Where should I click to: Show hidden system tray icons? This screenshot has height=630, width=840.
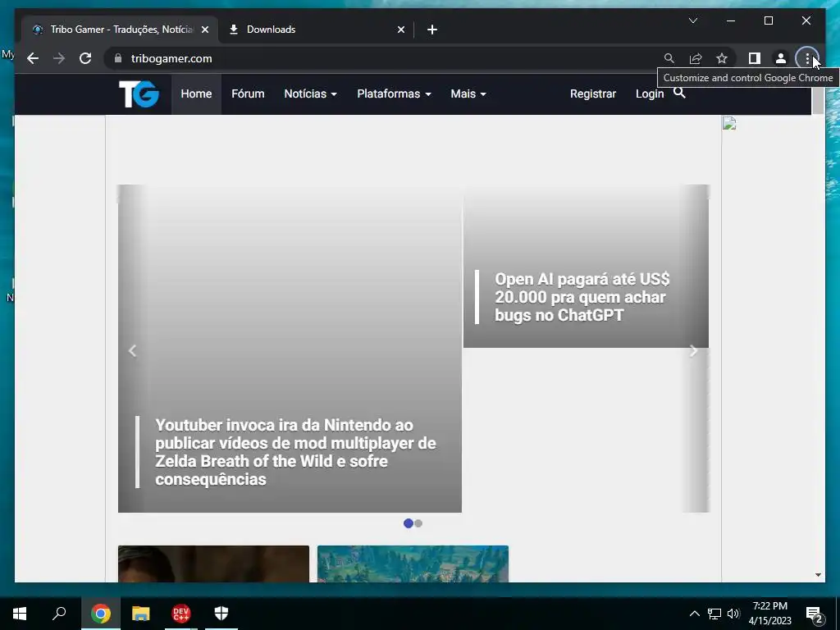click(x=694, y=614)
